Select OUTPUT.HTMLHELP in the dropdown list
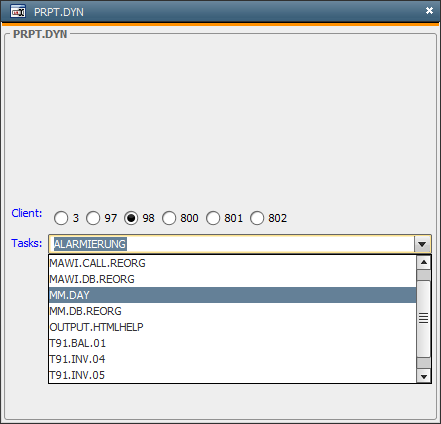The width and height of the screenshot is (441, 424). click(x=232, y=327)
